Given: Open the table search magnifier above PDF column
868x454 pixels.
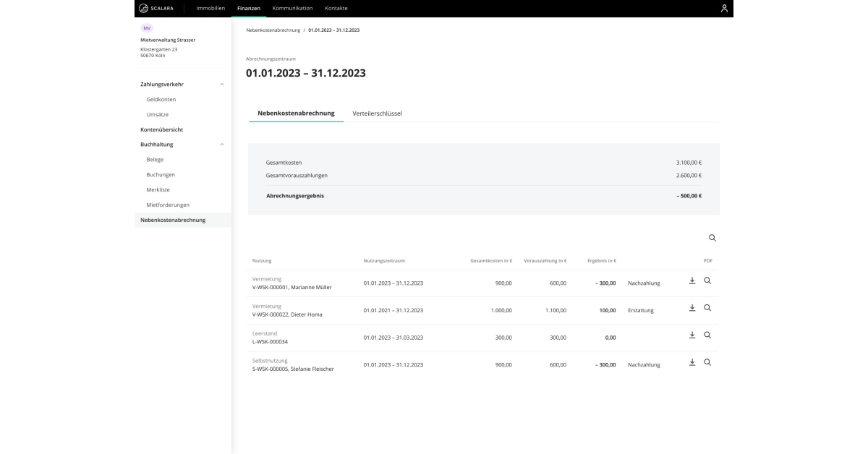Looking at the screenshot, I should (x=712, y=238).
